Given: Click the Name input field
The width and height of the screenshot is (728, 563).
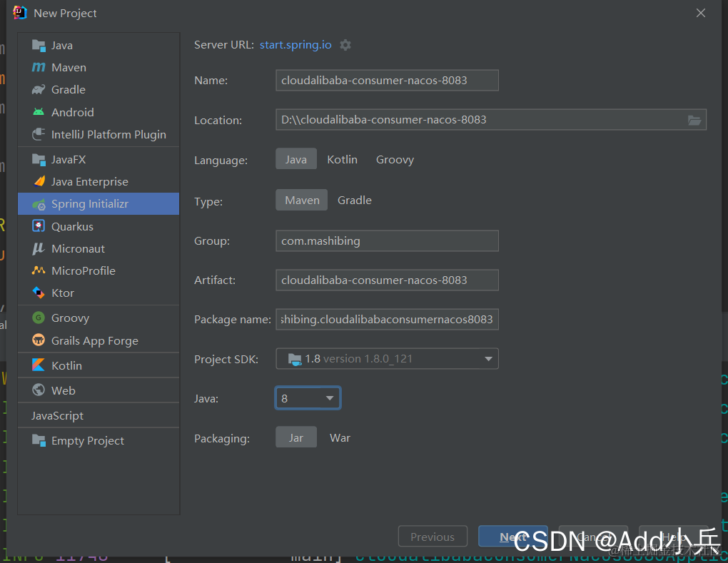Looking at the screenshot, I should (x=388, y=81).
